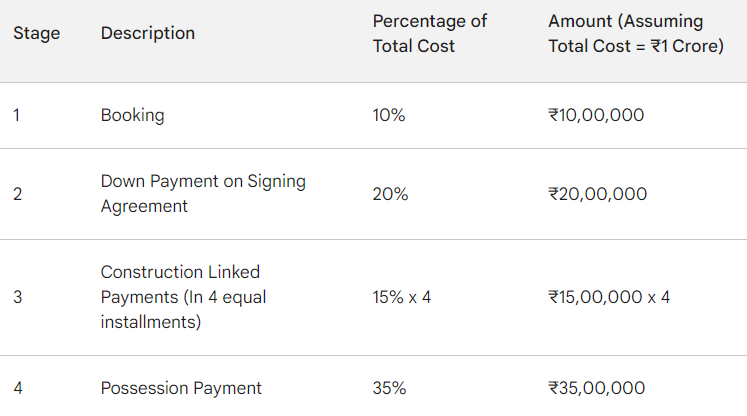Image resolution: width=747 pixels, height=416 pixels.
Task: Select Construction Linked Payments description
Action: [183, 297]
